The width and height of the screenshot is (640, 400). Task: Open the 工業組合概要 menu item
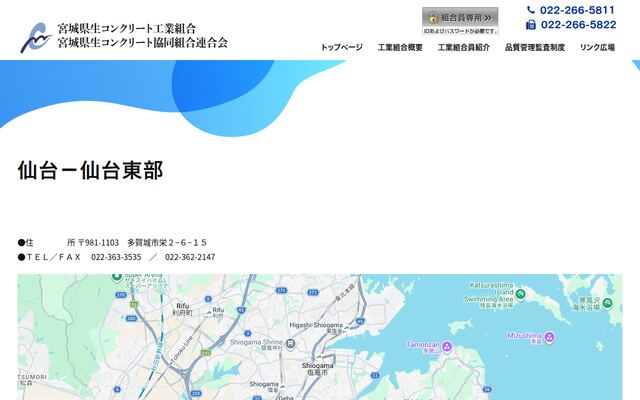pos(400,47)
